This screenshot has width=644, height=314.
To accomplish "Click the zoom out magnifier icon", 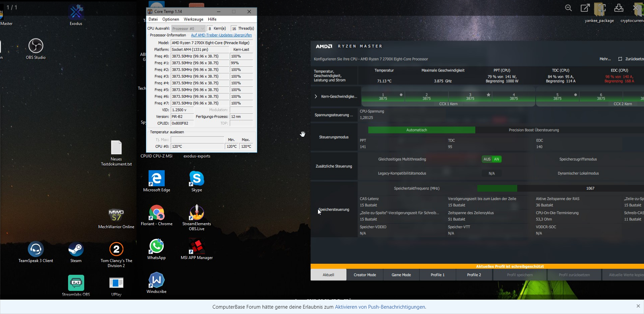I will click(x=568, y=8).
